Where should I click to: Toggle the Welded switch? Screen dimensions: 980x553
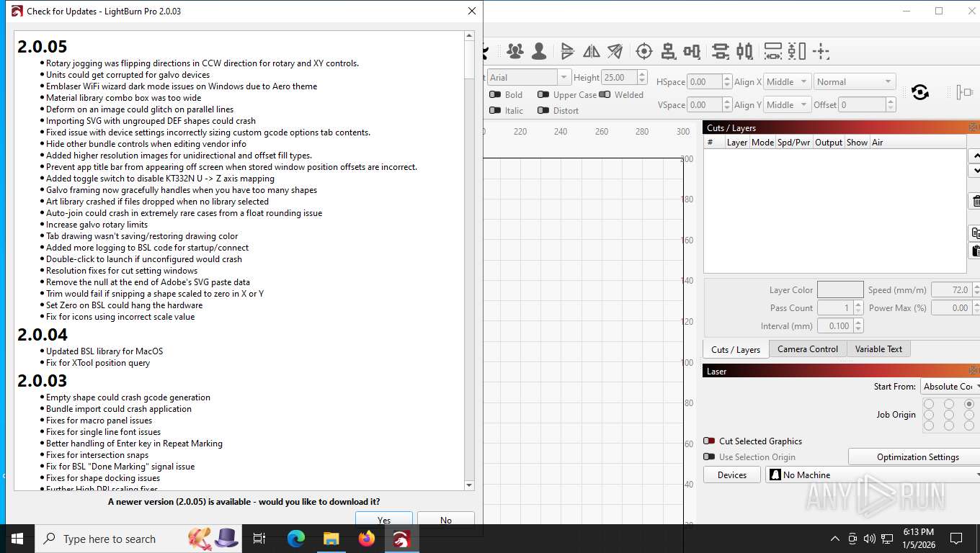tap(605, 94)
